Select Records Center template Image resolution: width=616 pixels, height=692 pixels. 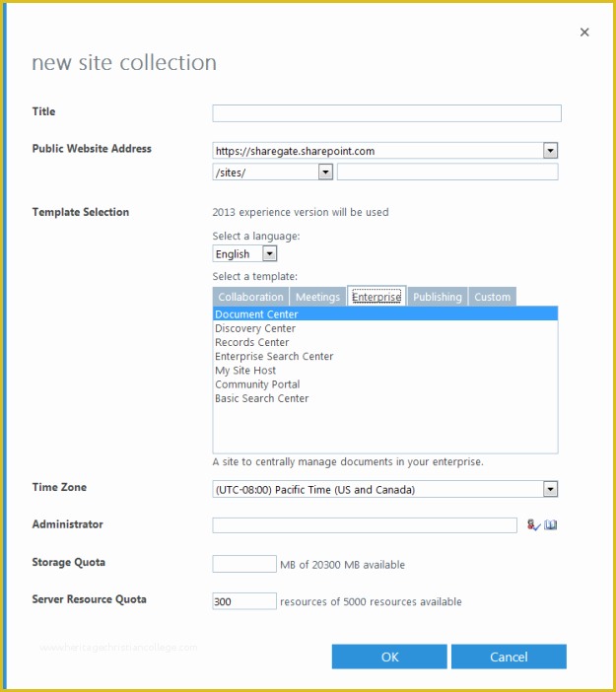385,342
